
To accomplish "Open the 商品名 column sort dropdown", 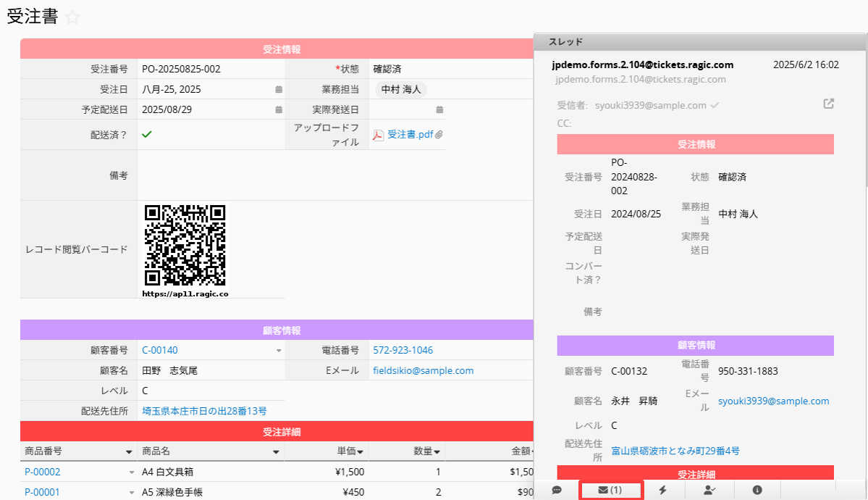I will [x=276, y=451].
